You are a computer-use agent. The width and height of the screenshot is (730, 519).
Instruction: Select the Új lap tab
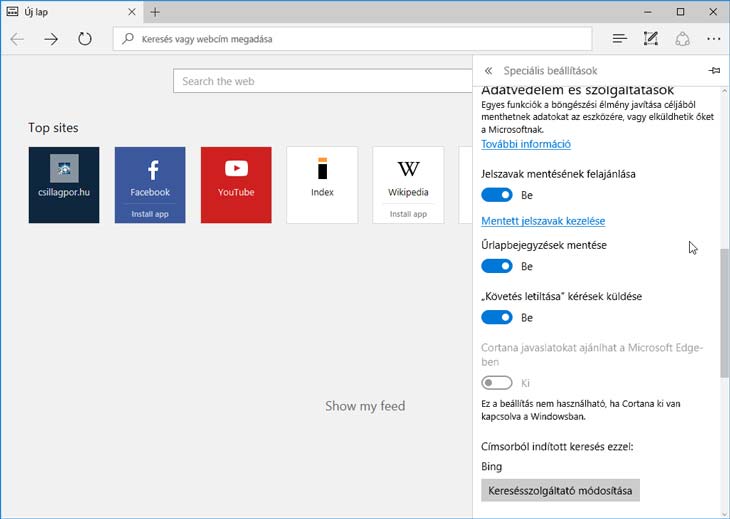click(x=60, y=12)
